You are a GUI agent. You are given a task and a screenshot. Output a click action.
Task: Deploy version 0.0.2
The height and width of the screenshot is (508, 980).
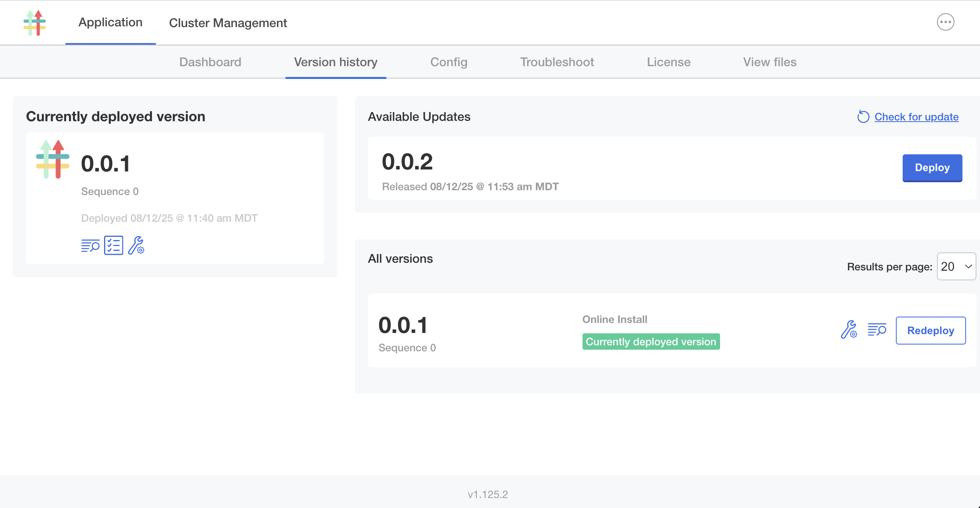(x=932, y=168)
